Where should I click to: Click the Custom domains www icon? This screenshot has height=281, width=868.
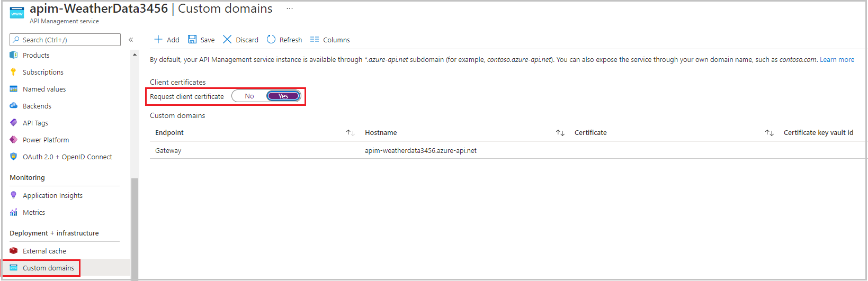tap(14, 268)
